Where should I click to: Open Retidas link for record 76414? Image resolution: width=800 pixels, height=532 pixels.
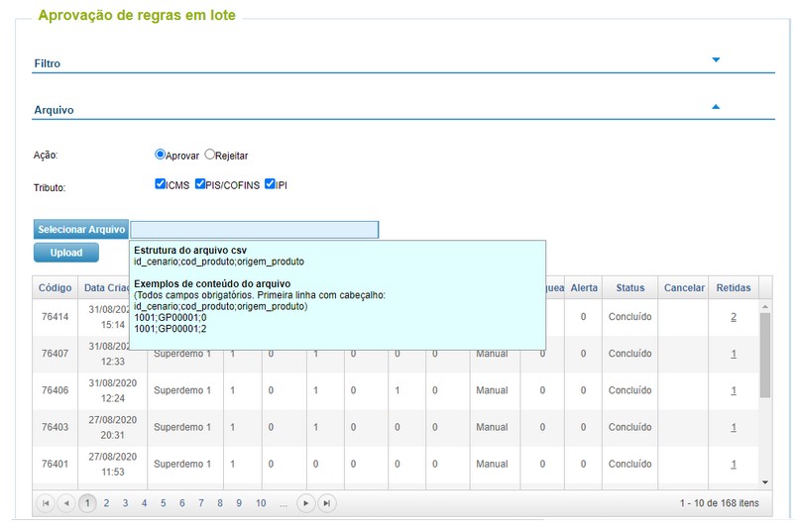734,317
